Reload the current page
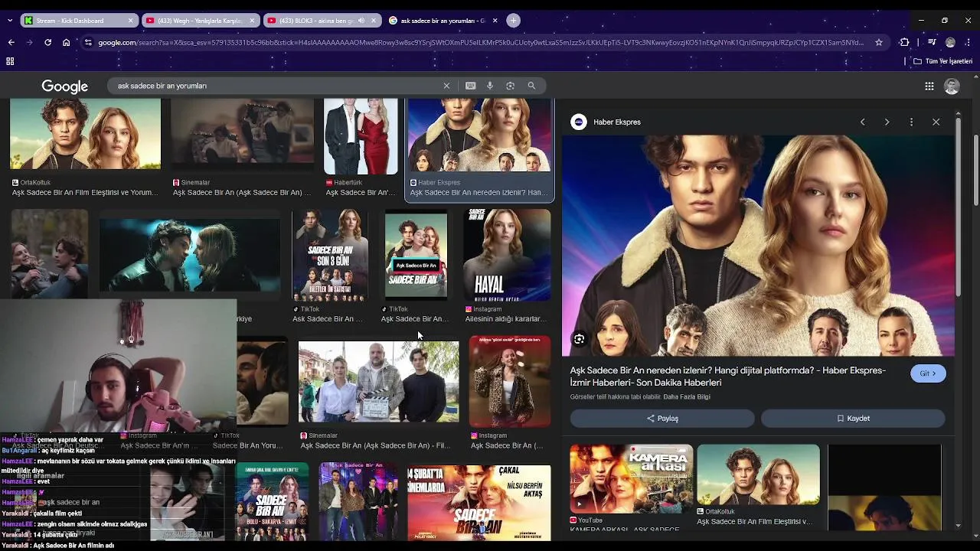 (x=47, y=43)
